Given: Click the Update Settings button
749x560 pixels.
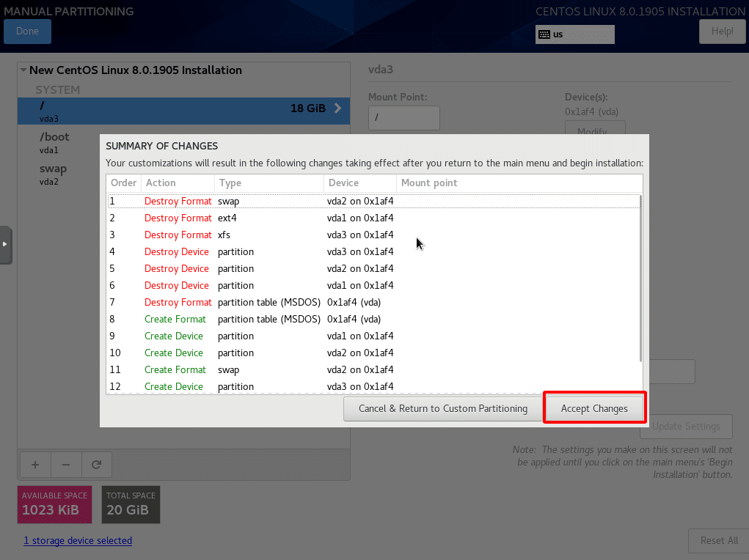Looking at the screenshot, I should (686, 427).
